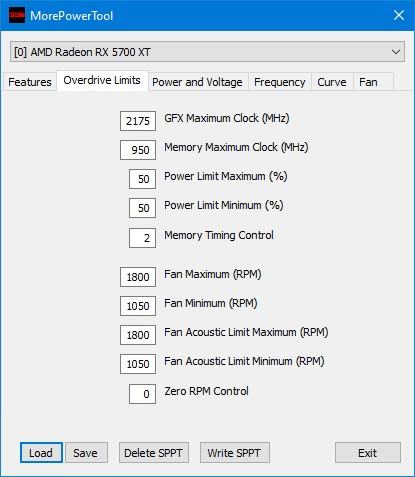Image resolution: width=415 pixels, height=477 pixels.
Task: Click the 'Zero RPM Control' label
Action: (206, 391)
